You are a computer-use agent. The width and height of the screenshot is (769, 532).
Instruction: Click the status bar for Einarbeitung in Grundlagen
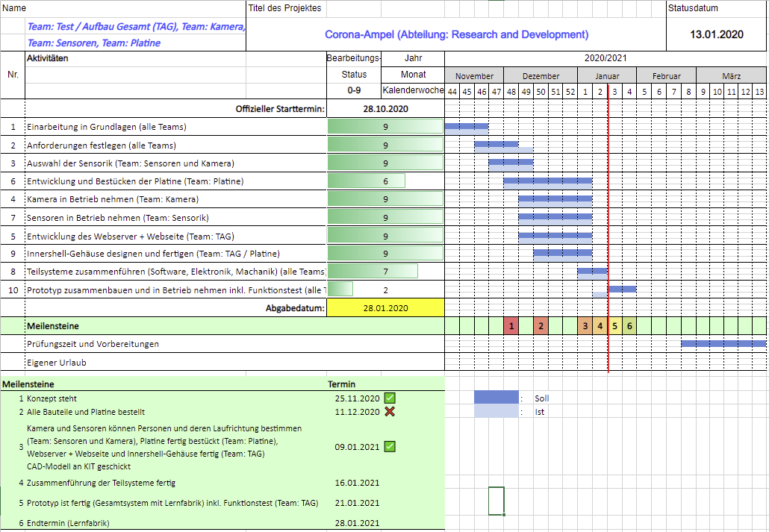click(385, 127)
